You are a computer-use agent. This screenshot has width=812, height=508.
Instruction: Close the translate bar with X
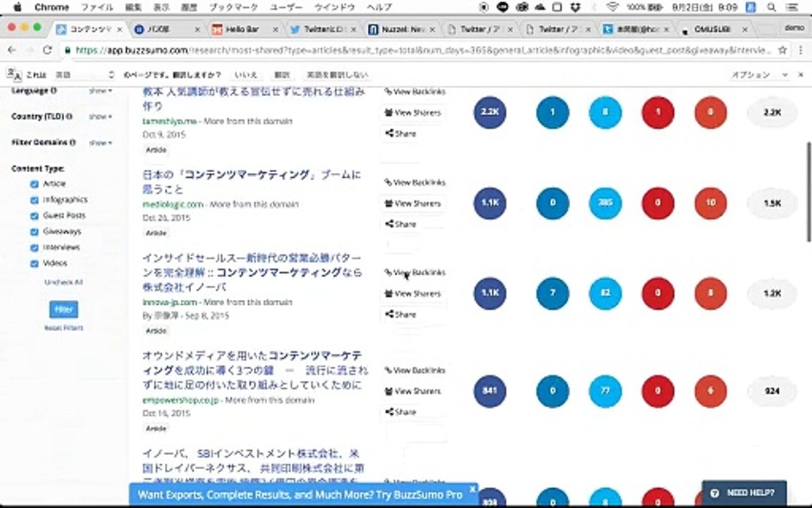(x=801, y=75)
